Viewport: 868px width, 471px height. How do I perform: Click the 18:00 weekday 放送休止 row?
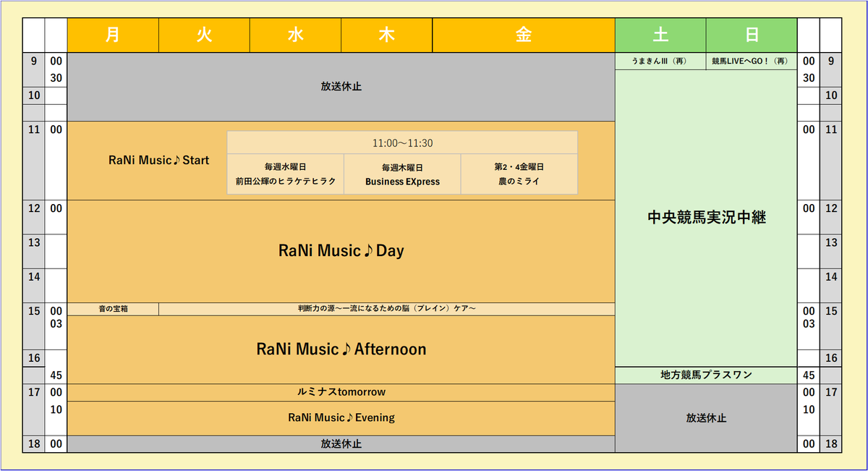pyautogui.click(x=341, y=444)
